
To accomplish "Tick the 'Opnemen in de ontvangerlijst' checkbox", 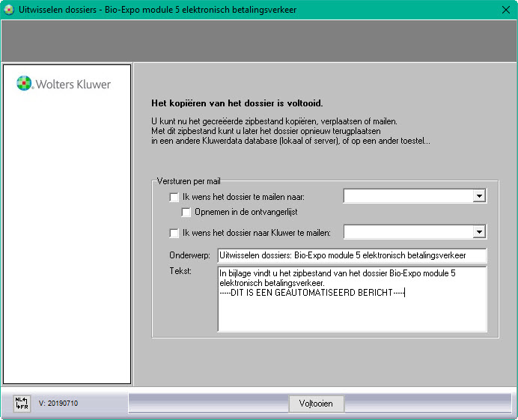I will point(186,212).
